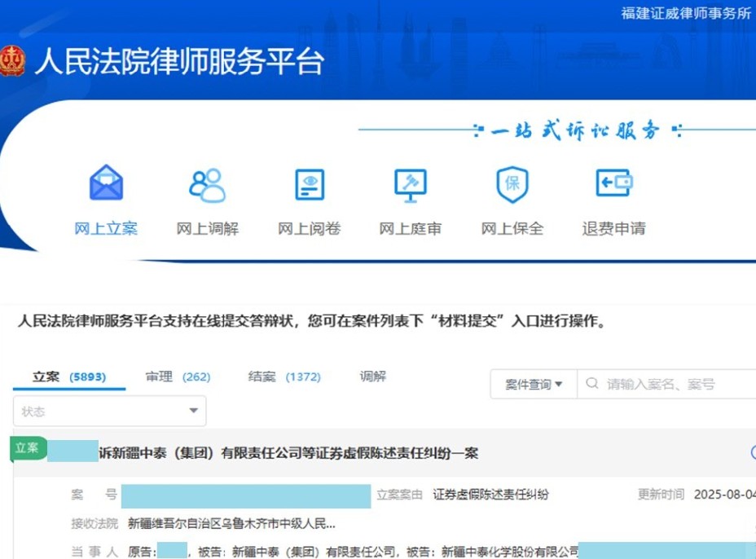Viewport: 756px width, 559px height.
Task: Switch to the 调解 tab
Action: pos(372,376)
